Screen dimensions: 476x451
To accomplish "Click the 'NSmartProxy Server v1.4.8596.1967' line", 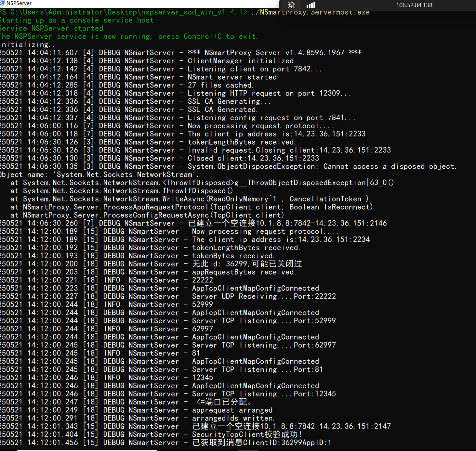I will pyautogui.click(x=181, y=53).
